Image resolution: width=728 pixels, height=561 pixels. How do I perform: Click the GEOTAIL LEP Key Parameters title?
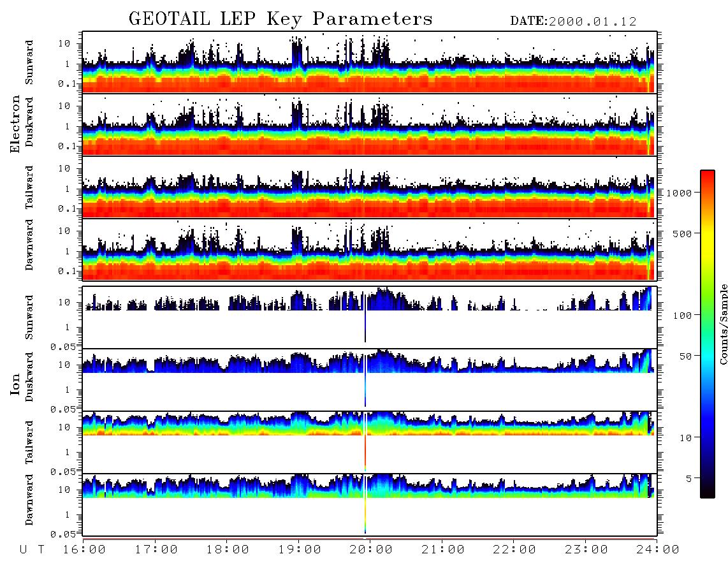click(x=280, y=19)
